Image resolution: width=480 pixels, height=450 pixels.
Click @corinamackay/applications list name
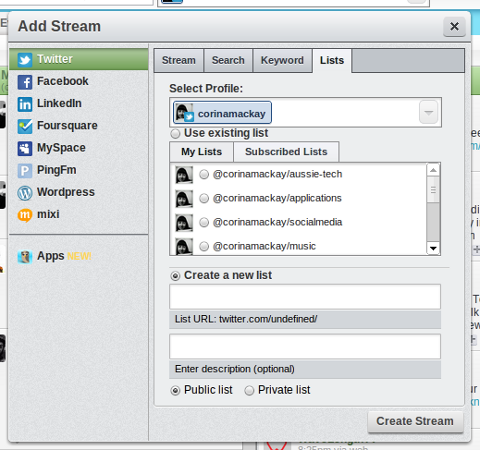[277, 198]
